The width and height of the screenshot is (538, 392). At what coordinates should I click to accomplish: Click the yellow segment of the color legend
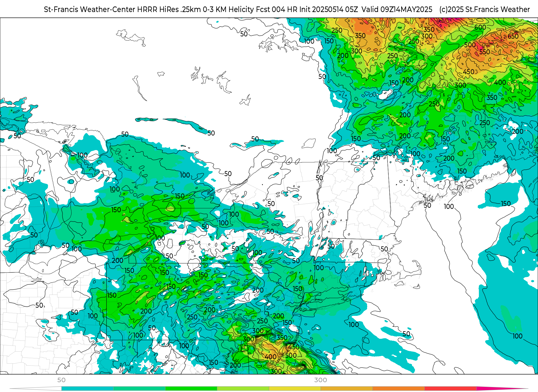point(295,389)
